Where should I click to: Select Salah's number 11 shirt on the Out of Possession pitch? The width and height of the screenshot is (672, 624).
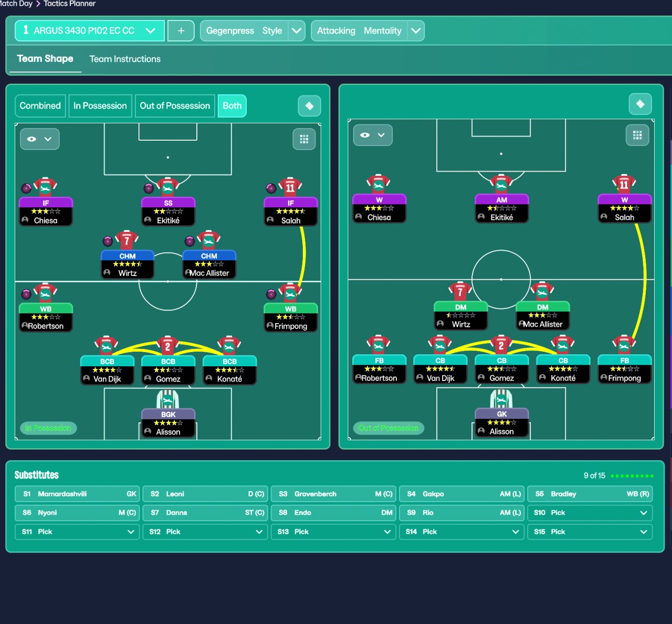(x=624, y=183)
